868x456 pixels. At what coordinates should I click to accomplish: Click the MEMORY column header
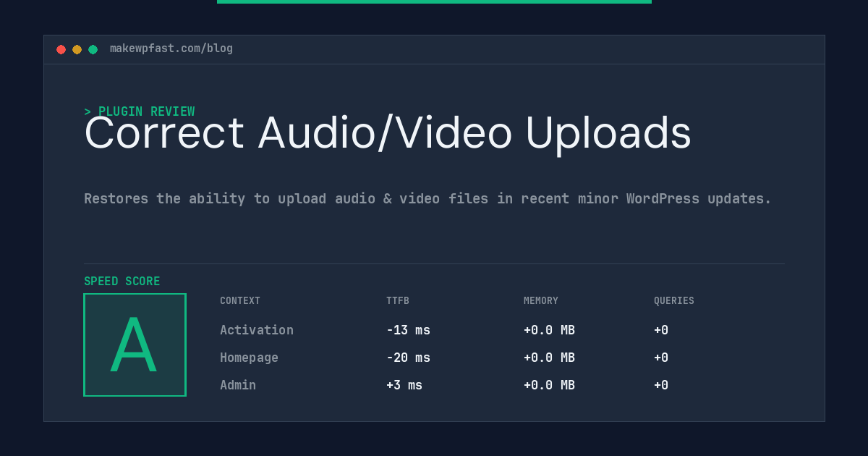pyautogui.click(x=541, y=301)
